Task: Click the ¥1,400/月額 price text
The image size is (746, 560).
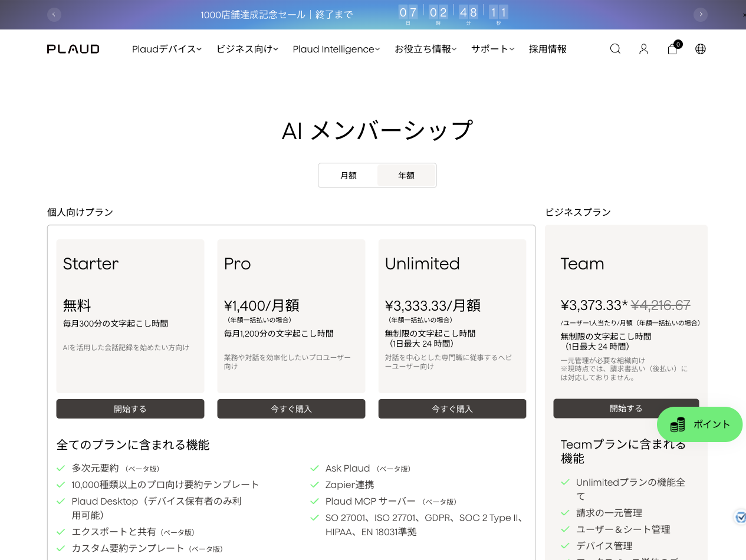Action: (x=262, y=305)
